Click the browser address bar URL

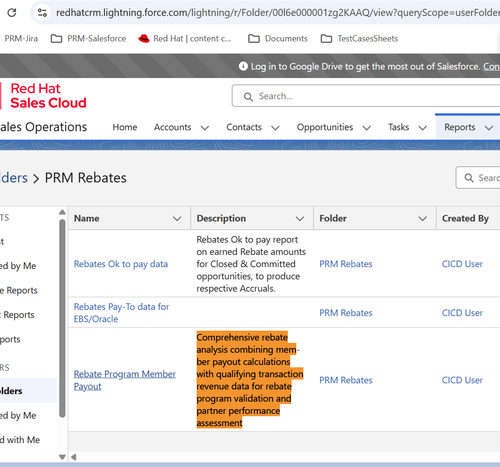pos(277,13)
